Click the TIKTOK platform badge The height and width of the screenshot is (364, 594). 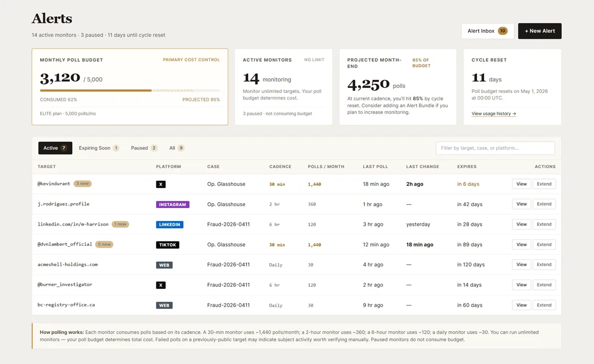point(167,245)
